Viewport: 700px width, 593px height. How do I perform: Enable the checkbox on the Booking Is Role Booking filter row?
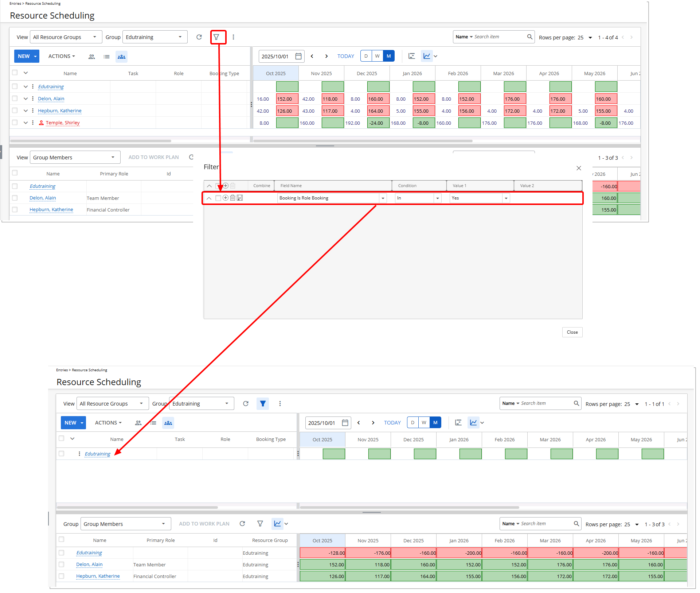218,198
